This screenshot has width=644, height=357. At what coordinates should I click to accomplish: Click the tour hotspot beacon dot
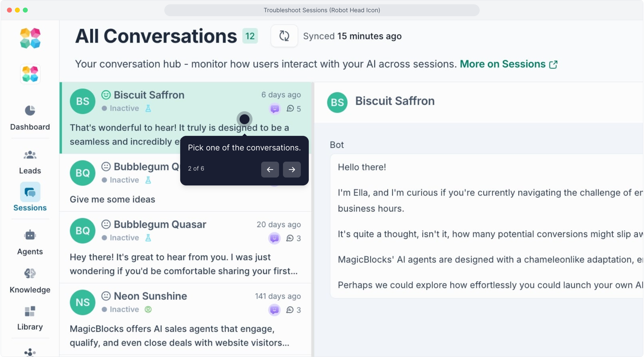point(244,119)
